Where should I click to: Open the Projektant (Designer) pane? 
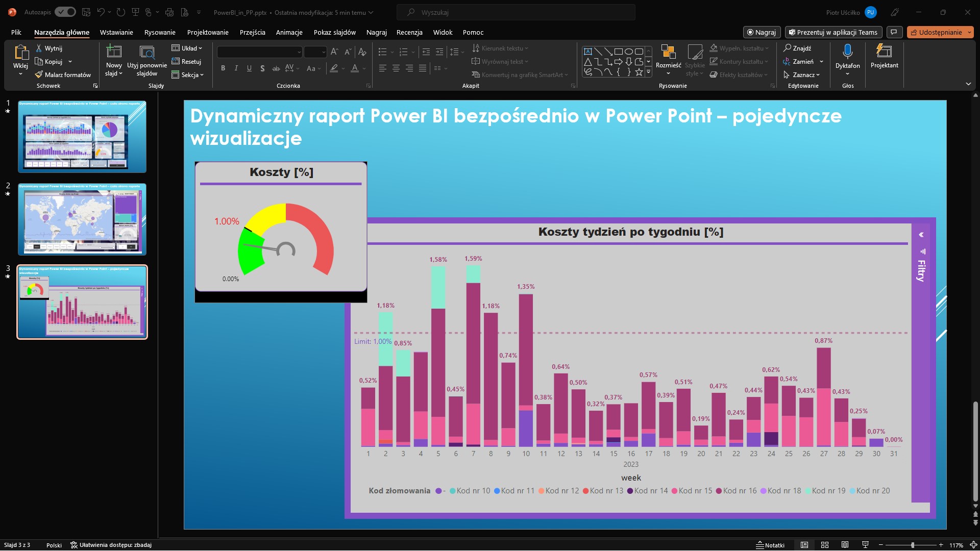[x=884, y=56]
